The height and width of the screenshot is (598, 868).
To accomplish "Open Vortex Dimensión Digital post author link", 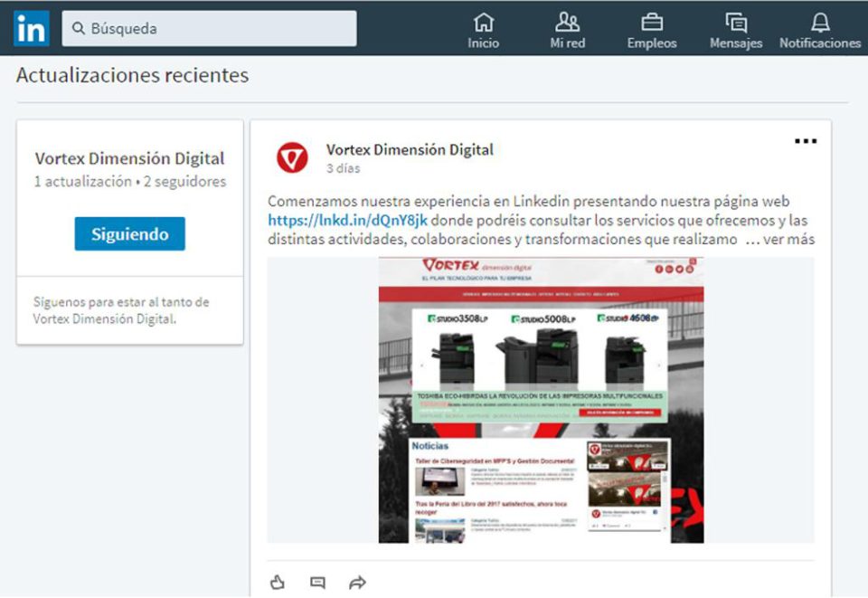I will 410,149.
